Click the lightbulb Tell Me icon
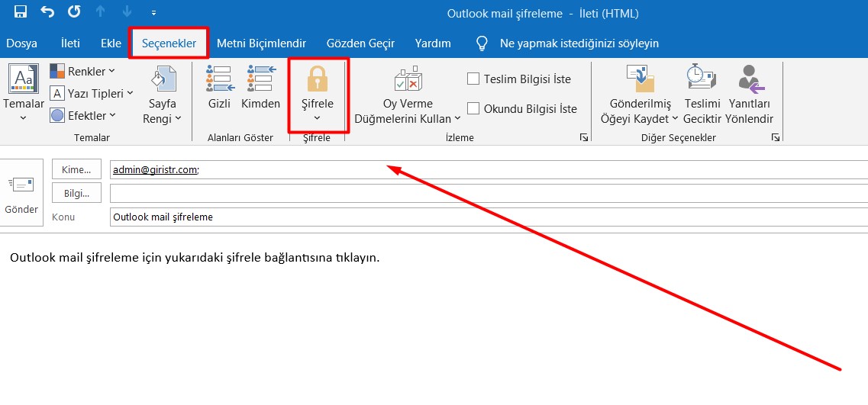Screen dimensions: 868x405 482,43
